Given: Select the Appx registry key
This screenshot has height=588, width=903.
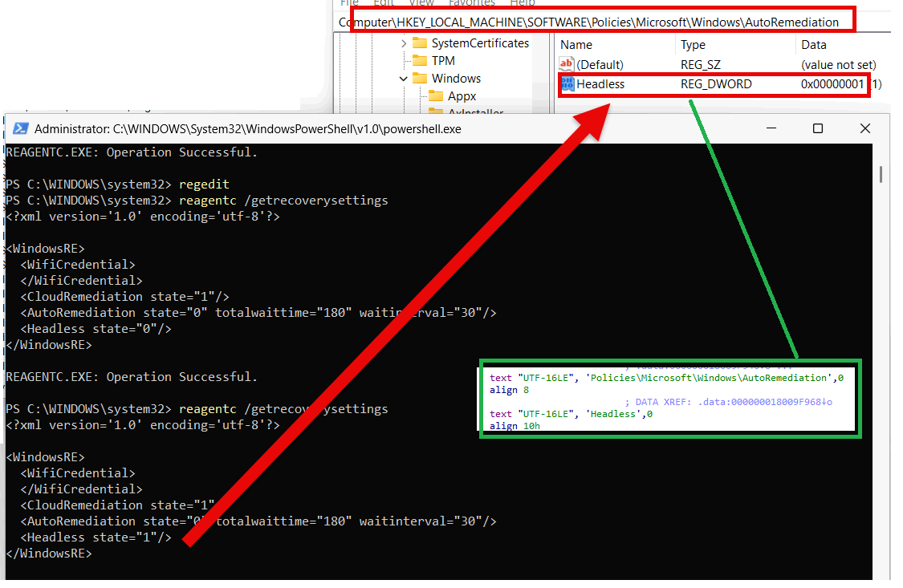Looking at the screenshot, I should (x=462, y=96).
